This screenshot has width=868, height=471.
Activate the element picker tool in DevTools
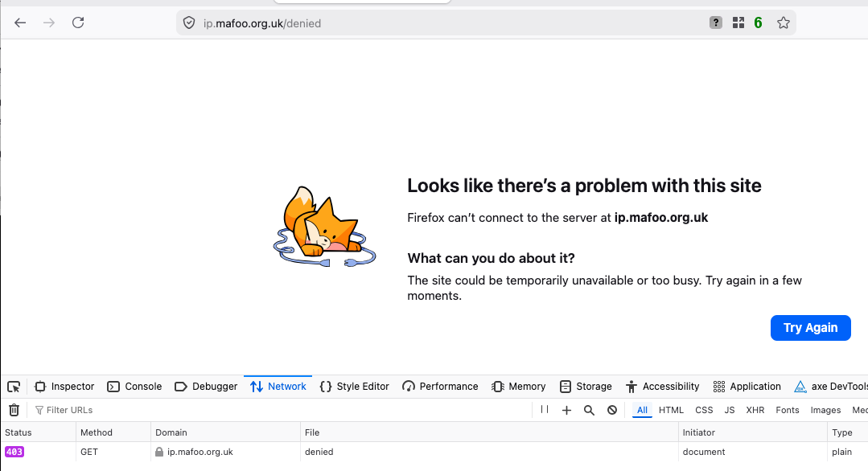[x=14, y=387]
